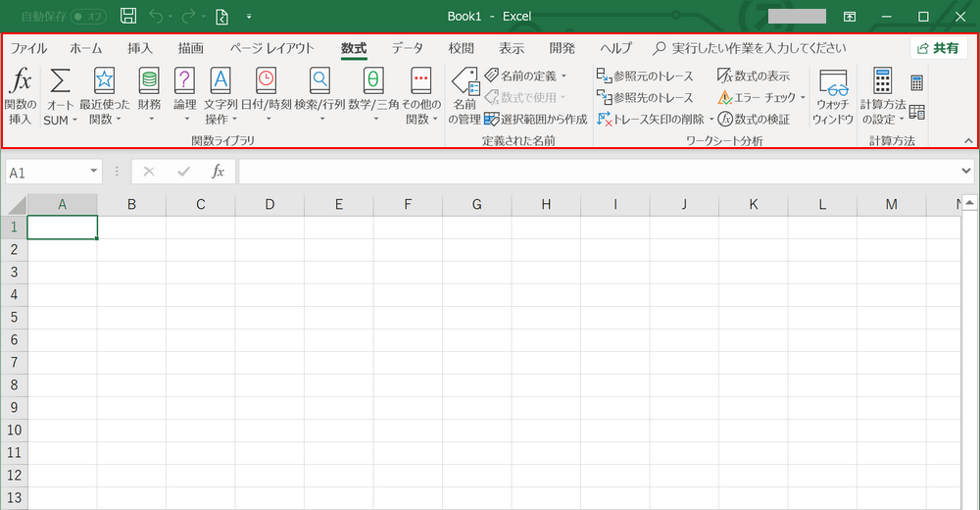The image size is (980, 510).
Task: Click the formula bar cancel X icon
Action: (149, 172)
